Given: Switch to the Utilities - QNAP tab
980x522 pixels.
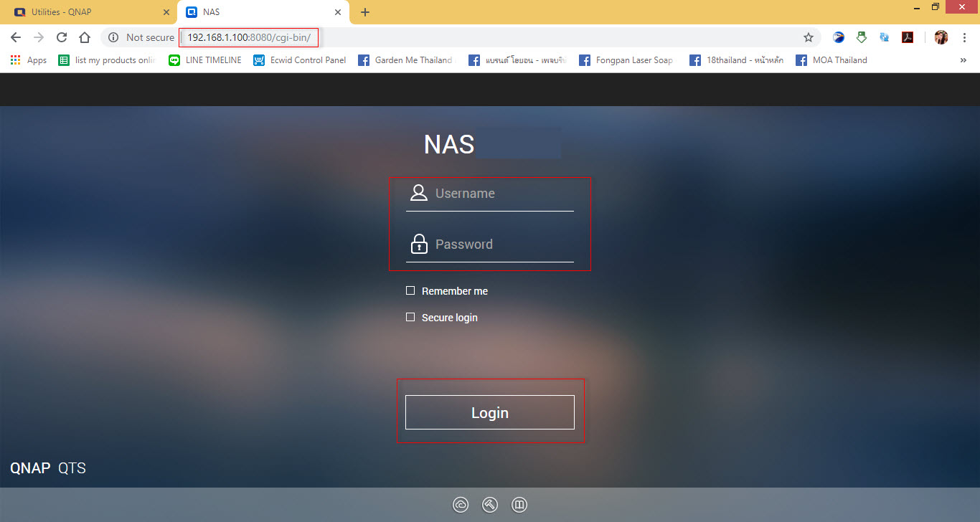Looking at the screenshot, I should [x=86, y=11].
